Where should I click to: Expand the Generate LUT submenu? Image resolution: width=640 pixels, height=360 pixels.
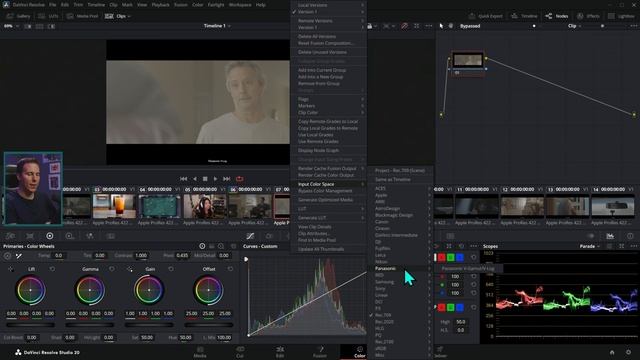[330, 218]
